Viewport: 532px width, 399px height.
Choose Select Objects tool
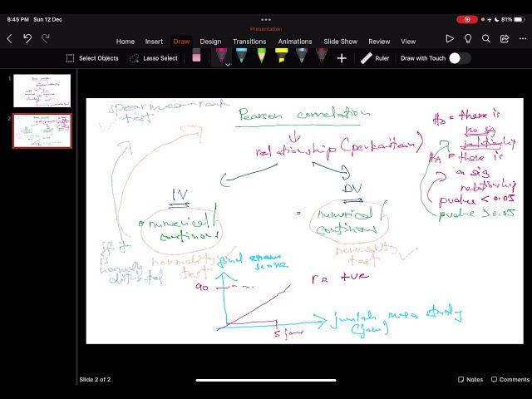pos(92,58)
